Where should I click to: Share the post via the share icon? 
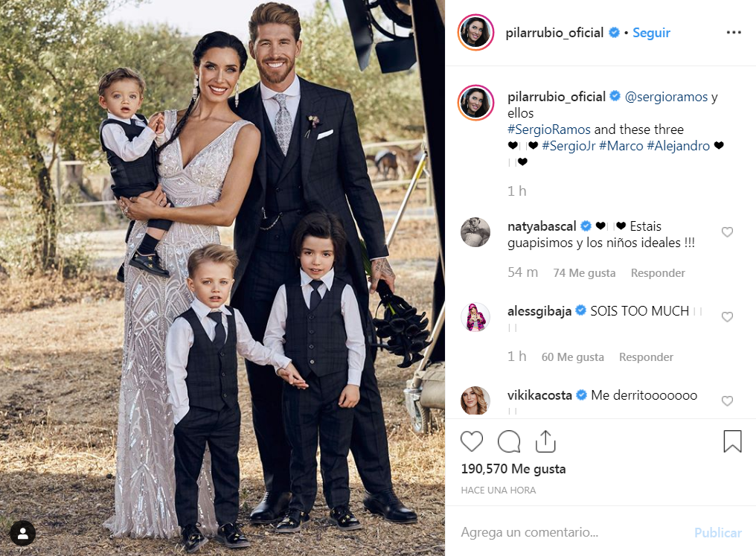click(x=545, y=441)
